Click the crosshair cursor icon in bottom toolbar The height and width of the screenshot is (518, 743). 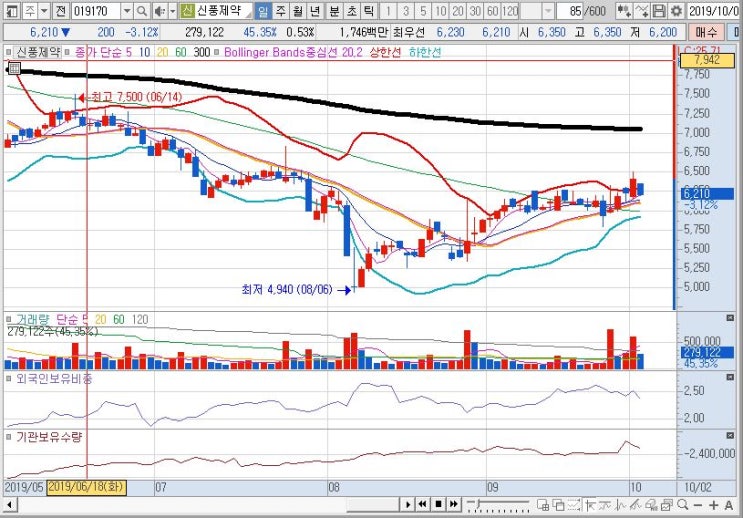(x=590, y=505)
